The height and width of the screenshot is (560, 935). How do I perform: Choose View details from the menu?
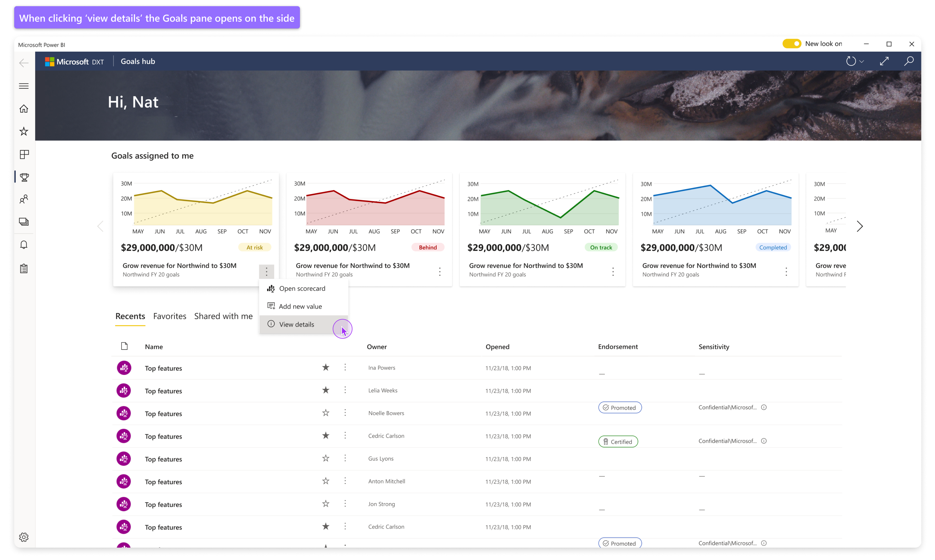(x=304, y=324)
